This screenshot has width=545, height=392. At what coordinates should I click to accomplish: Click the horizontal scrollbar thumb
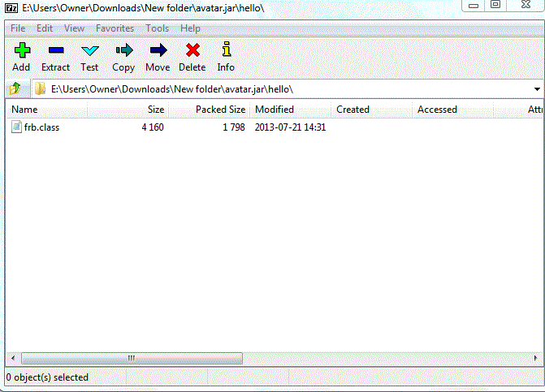point(132,358)
